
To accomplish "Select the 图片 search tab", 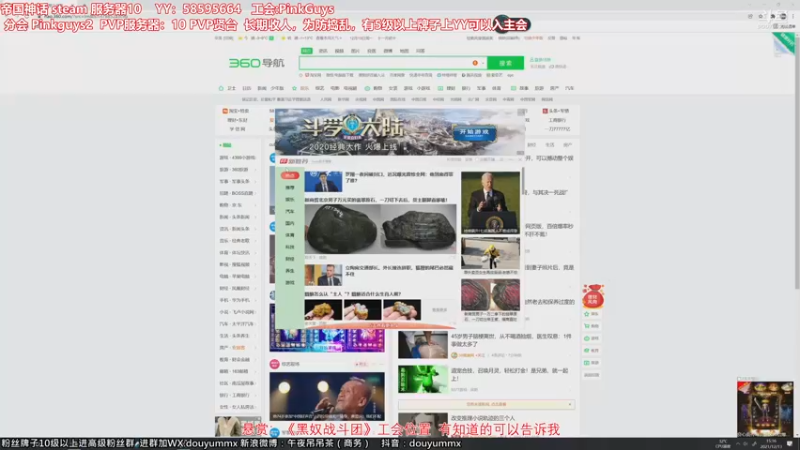I will (x=355, y=51).
